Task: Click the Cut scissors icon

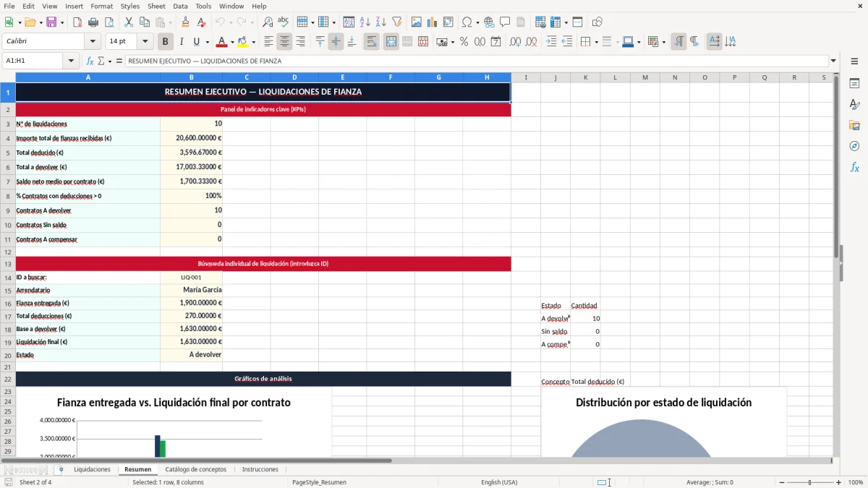Action: click(x=129, y=22)
